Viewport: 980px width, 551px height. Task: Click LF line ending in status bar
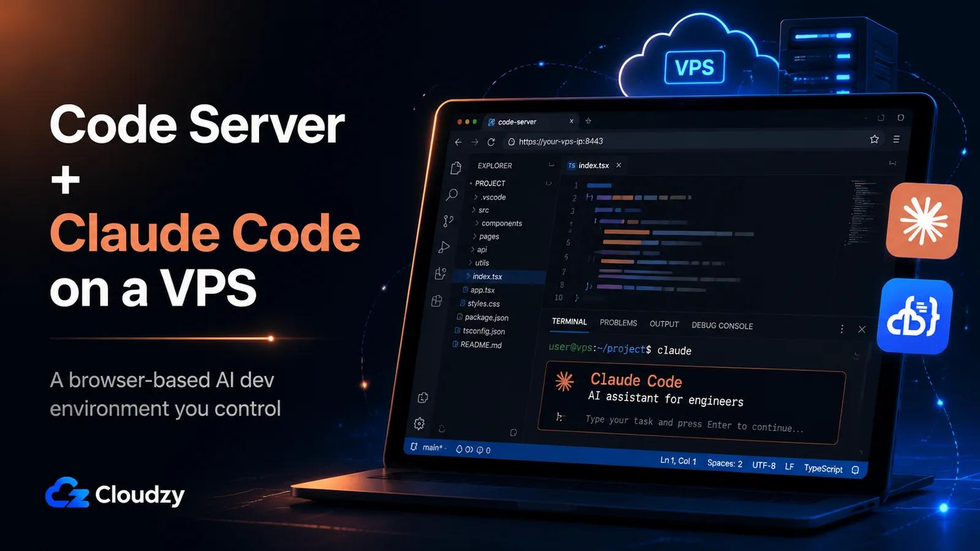click(790, 467)
